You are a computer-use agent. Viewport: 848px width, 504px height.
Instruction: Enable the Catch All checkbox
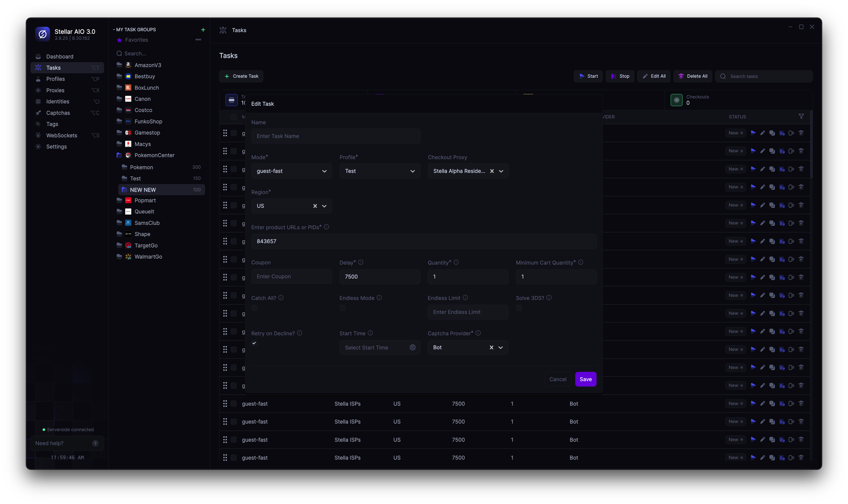(254, 308)
